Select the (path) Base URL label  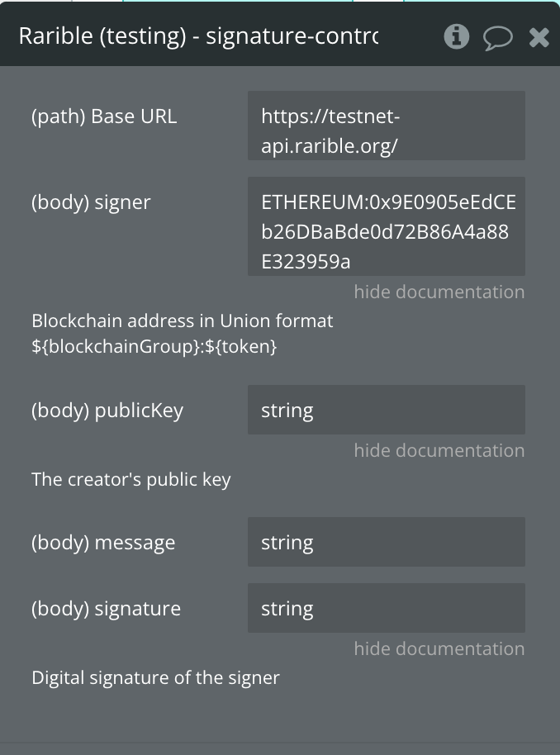point(104,116)
